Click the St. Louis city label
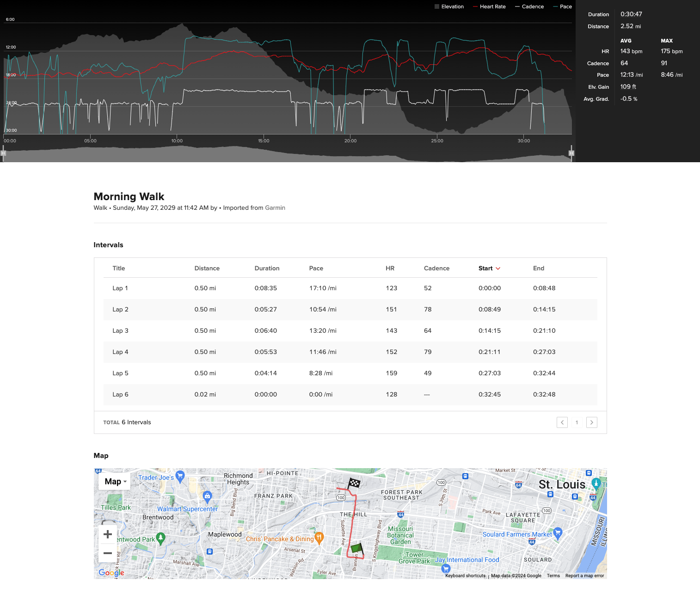Screen dimensions: 700x592 point(562,484)
